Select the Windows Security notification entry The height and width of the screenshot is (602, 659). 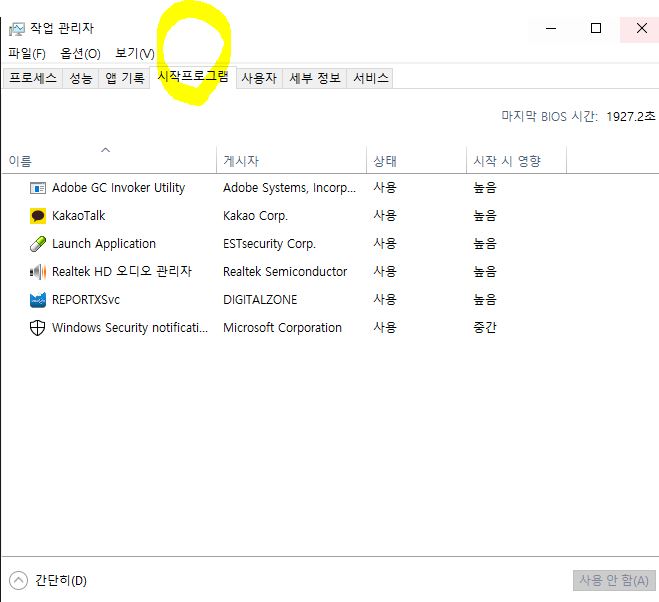(x=130, y=328)
